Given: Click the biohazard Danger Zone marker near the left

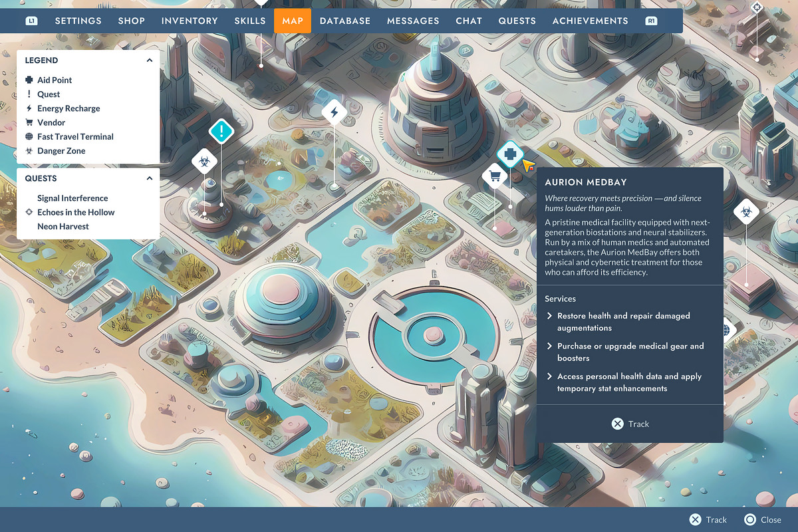Looking at the screenshot, I should click(x=204, y=161).
